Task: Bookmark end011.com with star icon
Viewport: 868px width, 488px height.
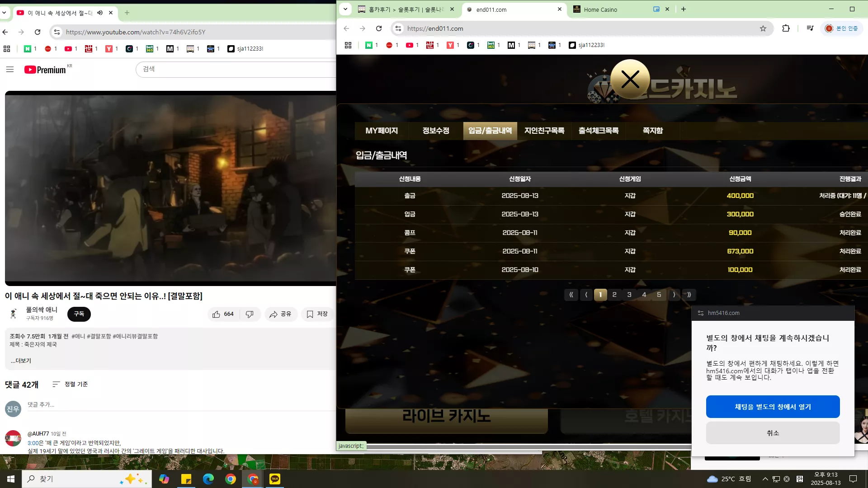Action: click(763, 28)
